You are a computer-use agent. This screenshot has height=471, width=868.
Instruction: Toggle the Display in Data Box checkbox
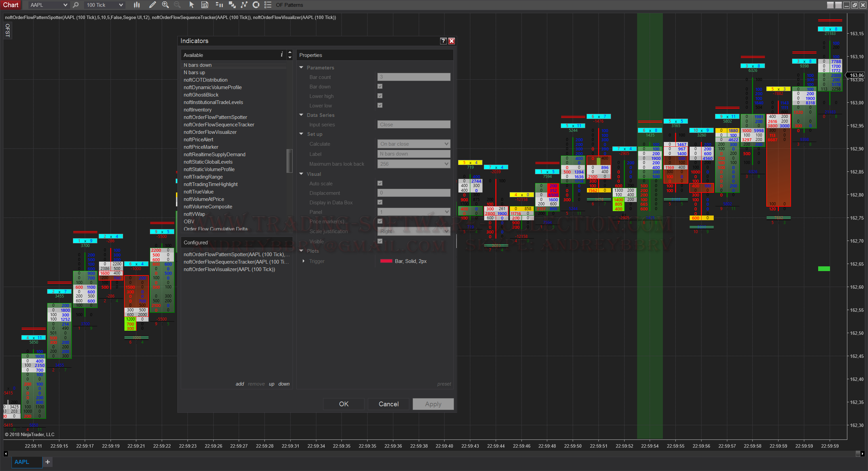(x=380, y=202)
